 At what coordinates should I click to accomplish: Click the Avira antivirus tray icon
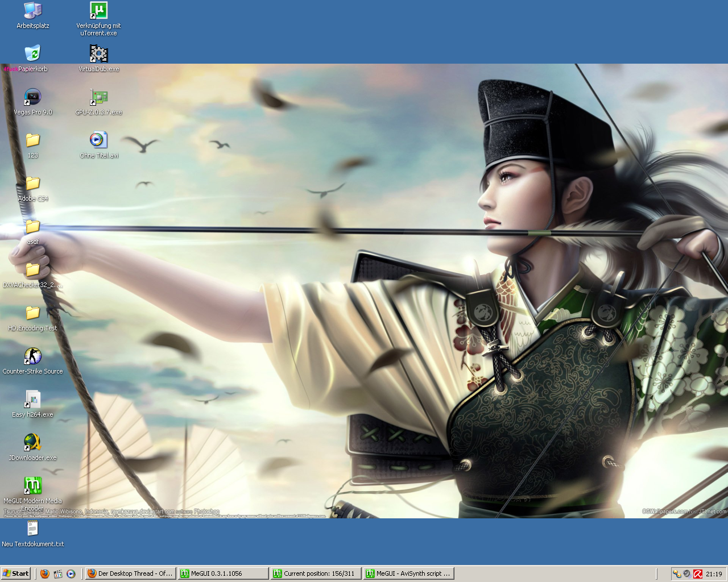click(x=697, y=574)
